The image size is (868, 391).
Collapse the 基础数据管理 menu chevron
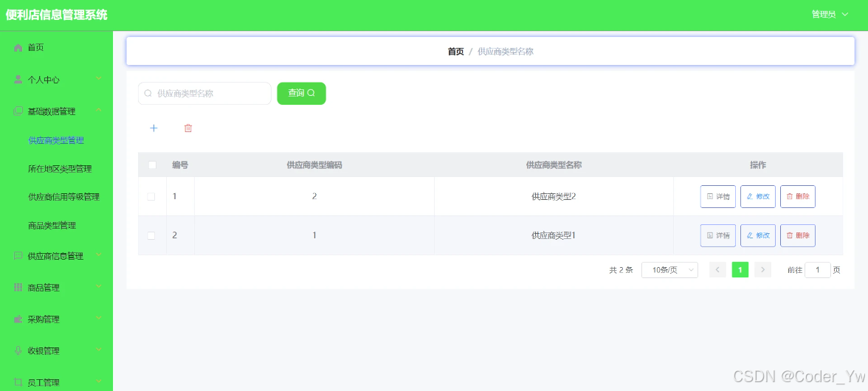point(99,111)
